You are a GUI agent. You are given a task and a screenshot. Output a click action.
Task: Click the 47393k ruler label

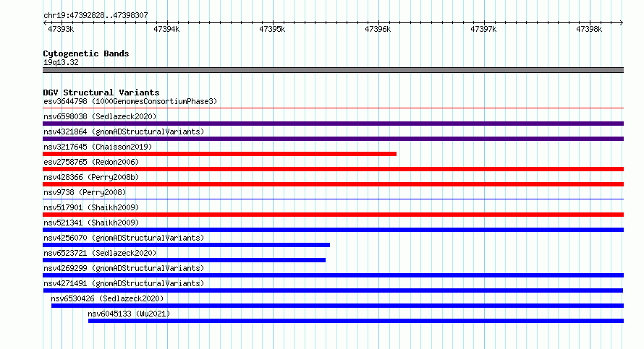[x=61, y=29]
